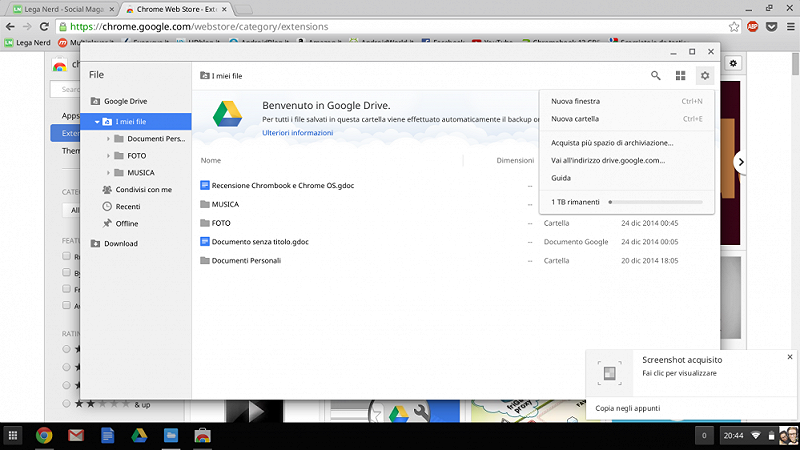The width and height of the screenshot is (800, 450).
Task: Select the 2 stars & up rating radio
Action: coord(66,404)
